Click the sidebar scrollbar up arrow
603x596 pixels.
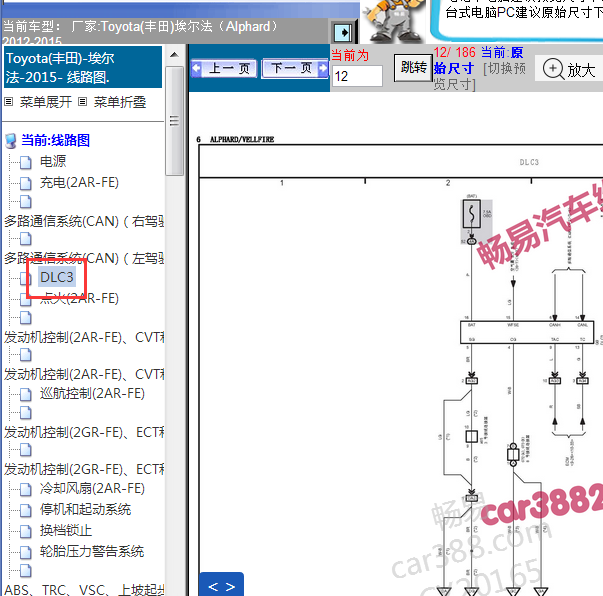pyautogui.click(x=174, y=55)
